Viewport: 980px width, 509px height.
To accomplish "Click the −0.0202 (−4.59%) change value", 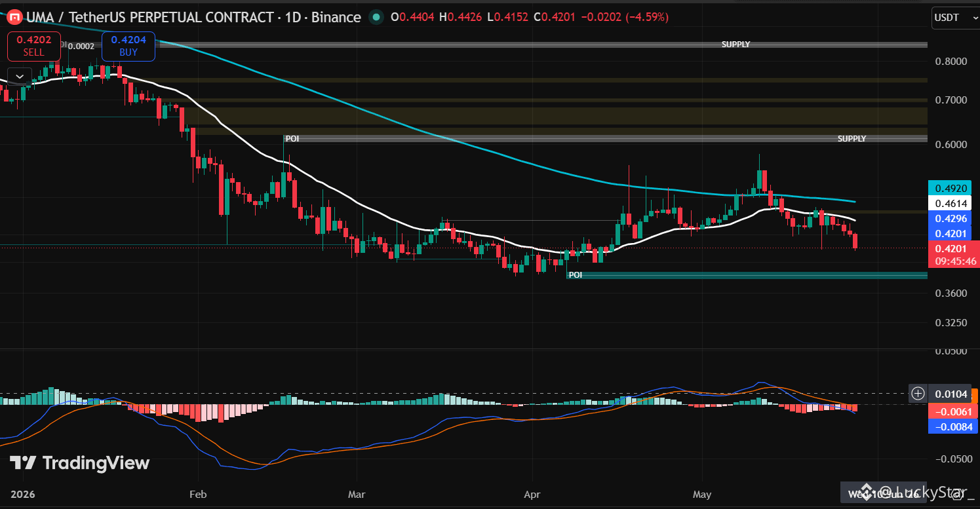I will tap(625, 17).
